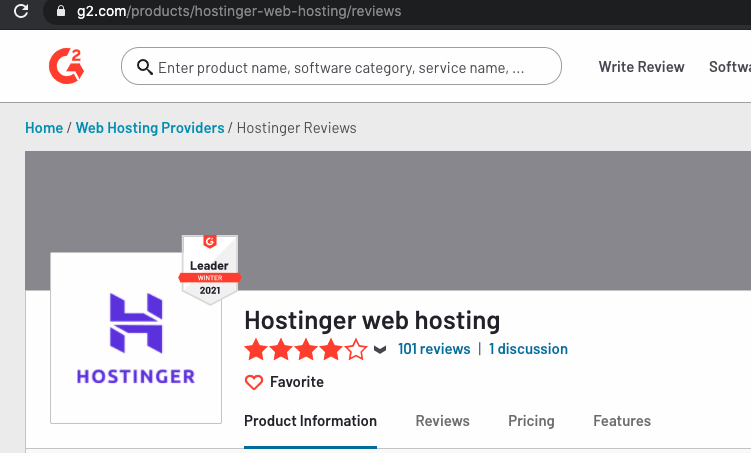Click the Hostinger web hosting title
Image resolution: width=751 pixels, height=453 pixels.
[x=372, y=320]
